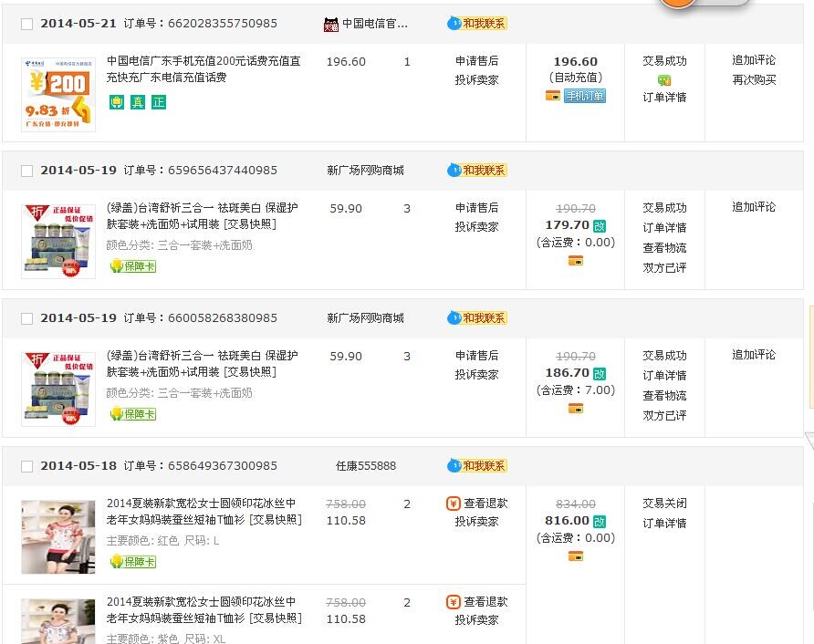Click 再次购买 for the phone recharge order
The width and height of the screenshot is (814, 644).
coord(754,79)
